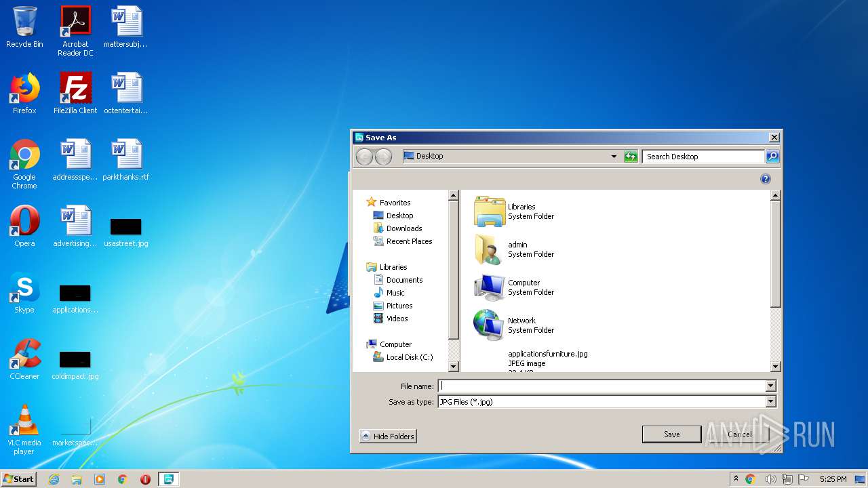The height and width of the screenshot is (488, 868).
Task: Open Music library in navigation pane
Action: (x=389, y=293)
